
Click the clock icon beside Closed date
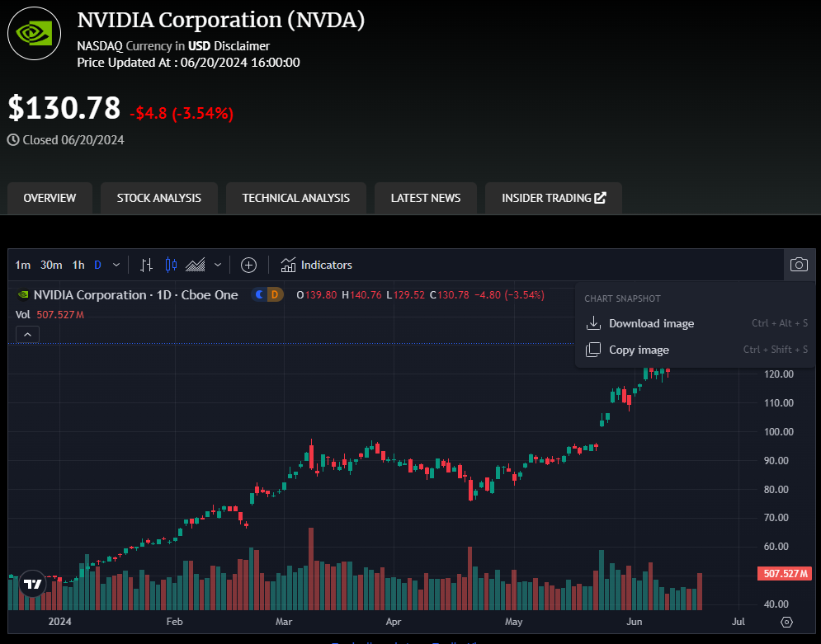[13, 139]
